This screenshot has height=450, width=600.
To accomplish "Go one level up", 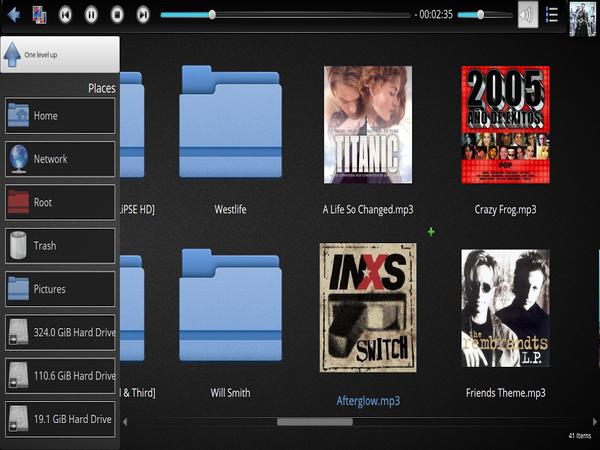I will (60, 54).
